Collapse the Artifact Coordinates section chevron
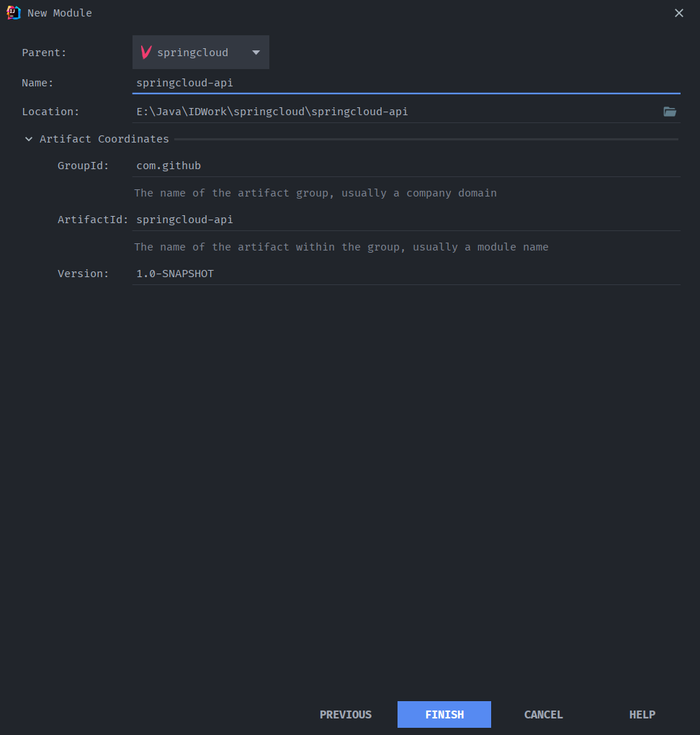The width and height of the screenshot is (700, 735). (29, 139)
